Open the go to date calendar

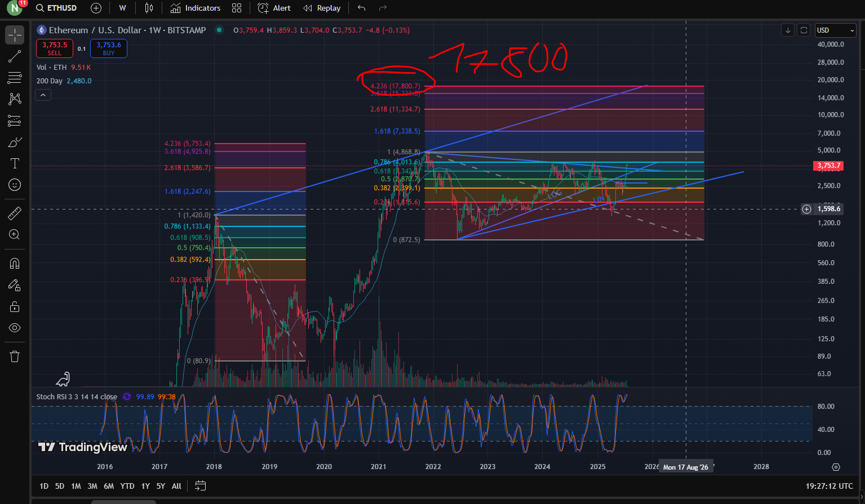pyautogui.click(x=201, y=486)
